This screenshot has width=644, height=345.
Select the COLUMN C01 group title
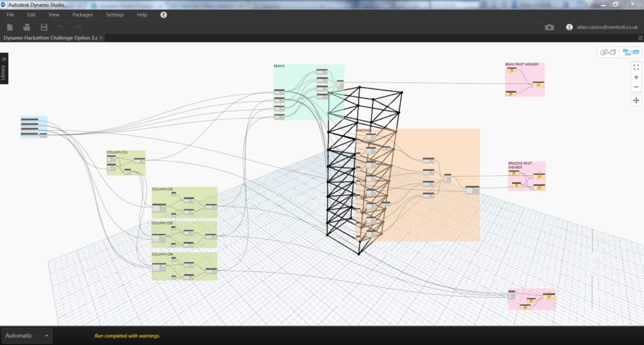117,152
